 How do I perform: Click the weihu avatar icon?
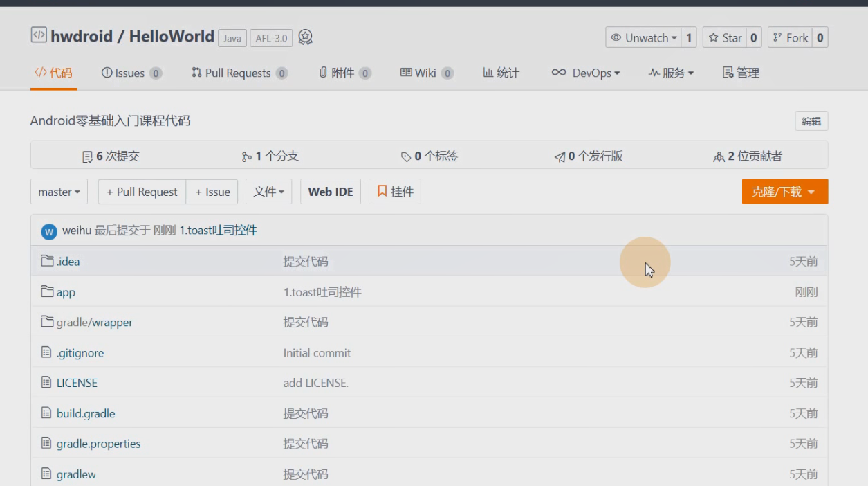pyautogui.click(x=49, y=231)
